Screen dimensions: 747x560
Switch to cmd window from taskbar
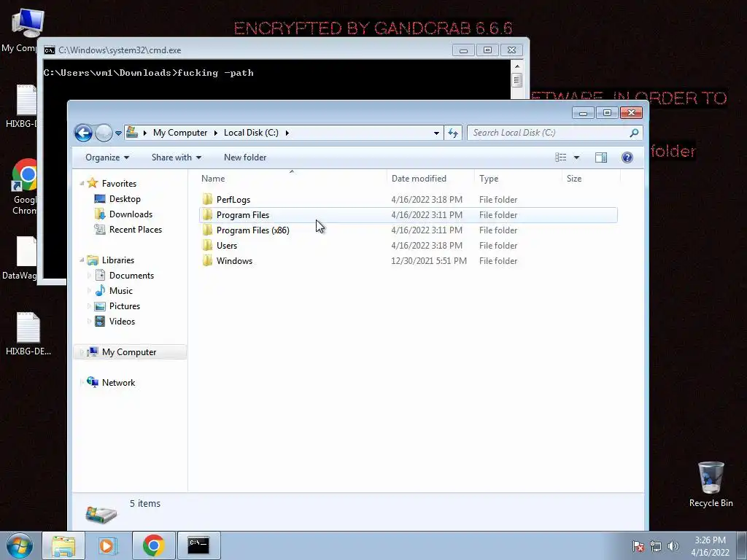click(x=198, y=545)
